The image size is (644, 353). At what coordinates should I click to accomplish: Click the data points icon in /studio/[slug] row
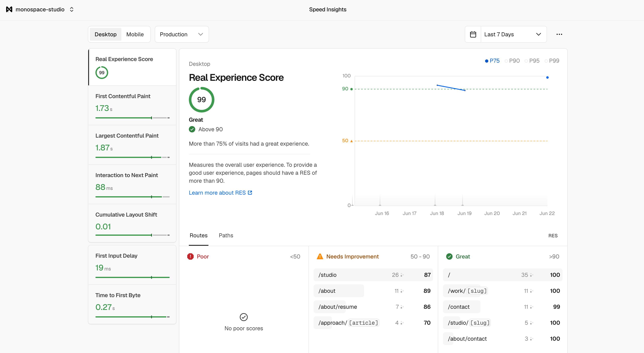pos(531,323)
